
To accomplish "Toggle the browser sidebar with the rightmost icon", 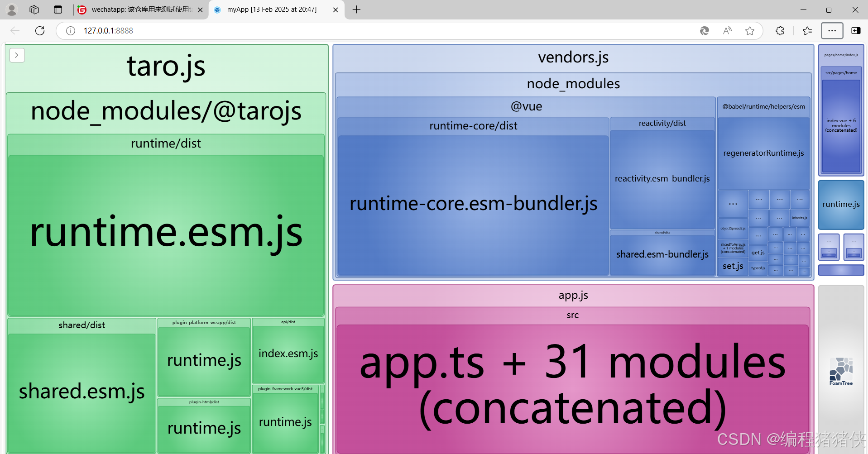I will [x=856, y=31].
